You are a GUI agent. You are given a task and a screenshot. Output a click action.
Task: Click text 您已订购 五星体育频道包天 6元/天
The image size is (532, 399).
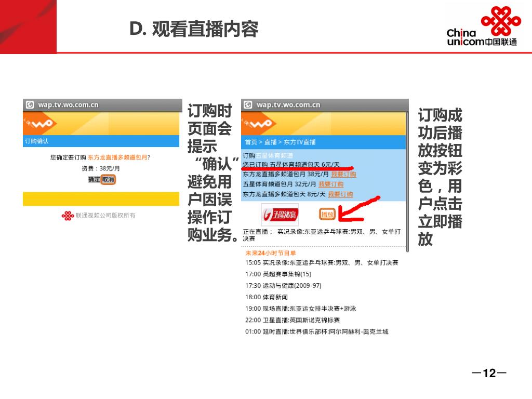coord(291,165)
